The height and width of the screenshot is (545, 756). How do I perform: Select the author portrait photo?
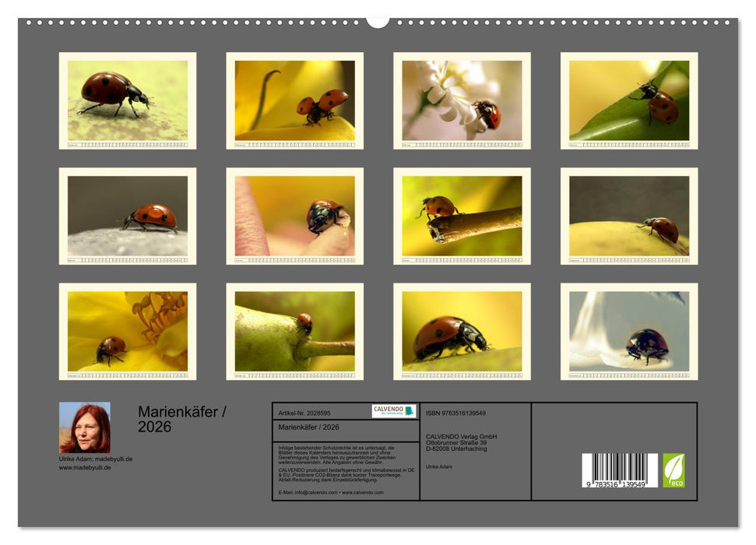pyautogui.click(x=85, y=427)
